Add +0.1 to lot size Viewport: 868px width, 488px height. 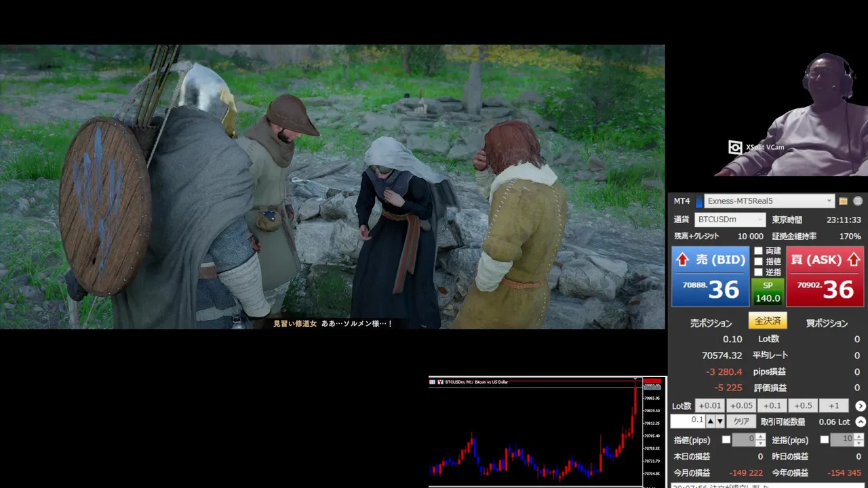(x=772, y=406)
